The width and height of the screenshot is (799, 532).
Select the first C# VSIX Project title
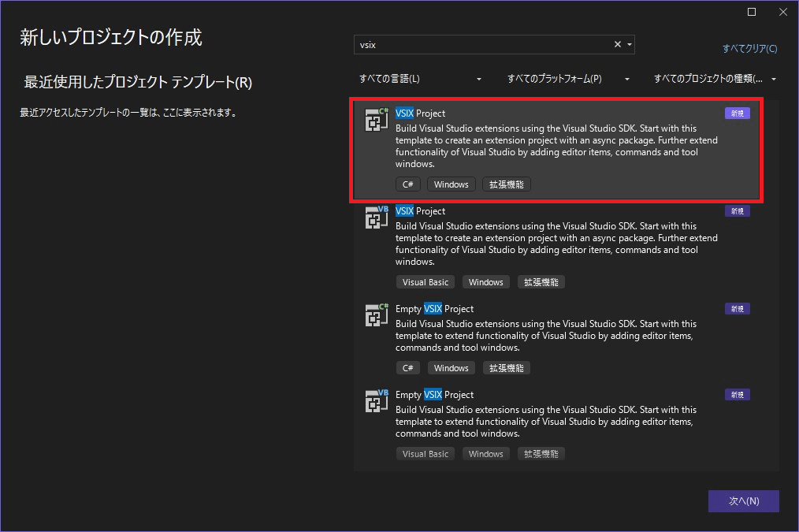421,113
